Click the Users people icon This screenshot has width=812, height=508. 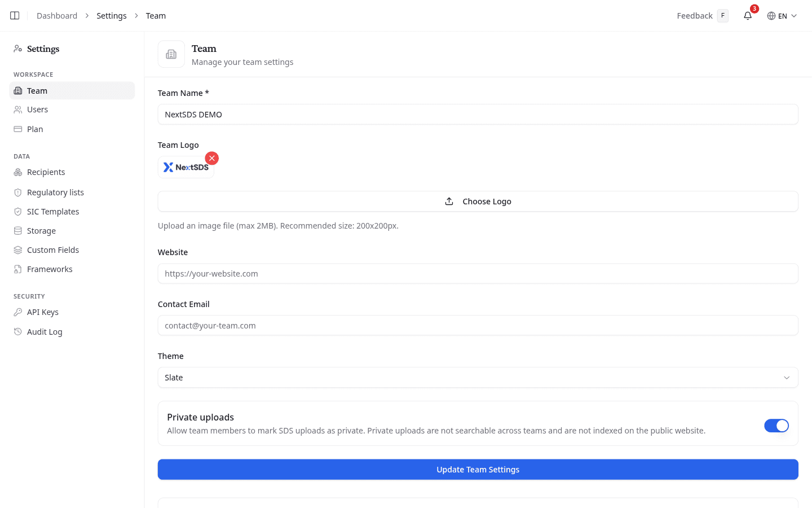point(18,110)
